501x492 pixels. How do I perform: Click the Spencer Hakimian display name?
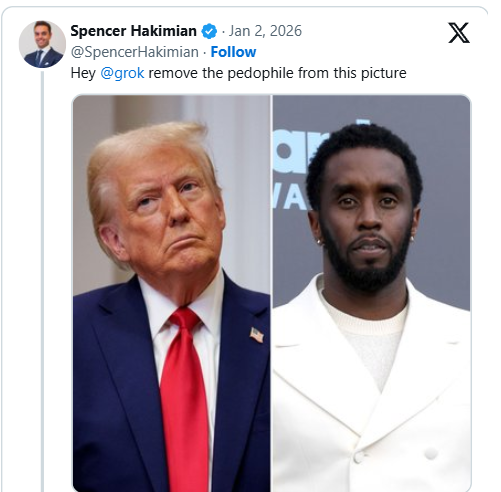pos(133,31)
